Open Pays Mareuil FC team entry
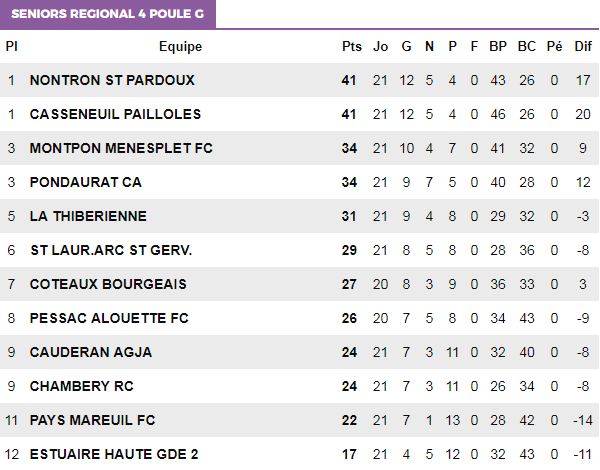The height and width of the screenshot is (470, 600). (x=93, y=420)
